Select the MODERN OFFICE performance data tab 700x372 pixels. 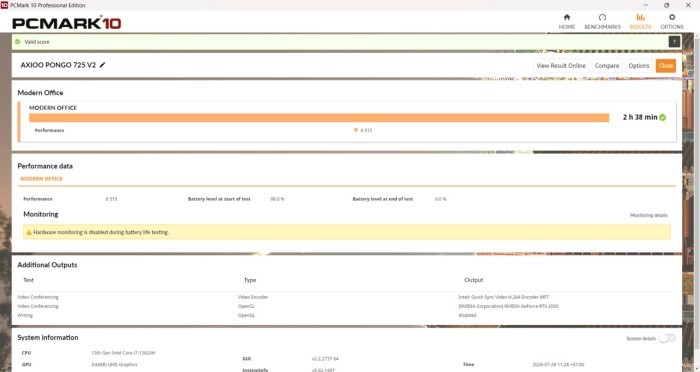tap(42, 179)
